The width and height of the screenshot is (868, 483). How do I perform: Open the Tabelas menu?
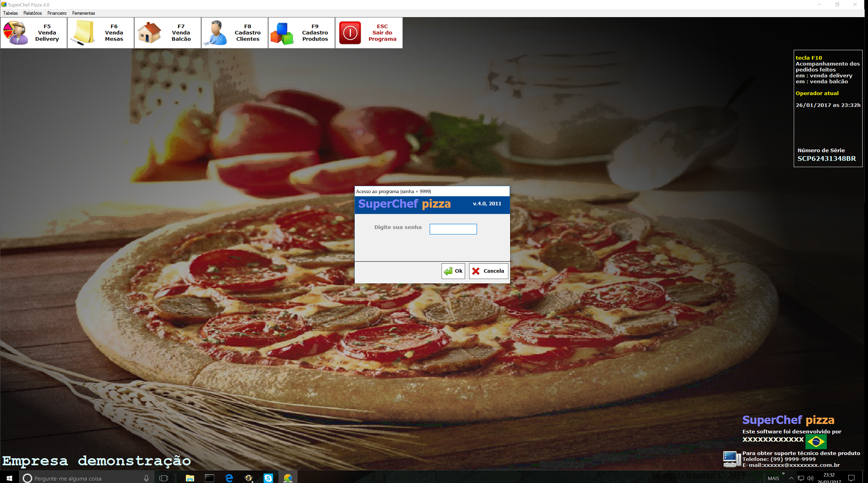coord(10,13)
